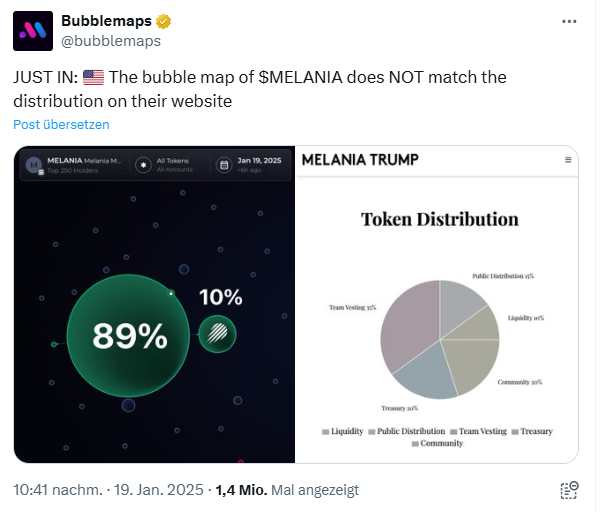Click the gold verified badge
The width and height of the screenshot is (611, 512).
click(163, 21)
